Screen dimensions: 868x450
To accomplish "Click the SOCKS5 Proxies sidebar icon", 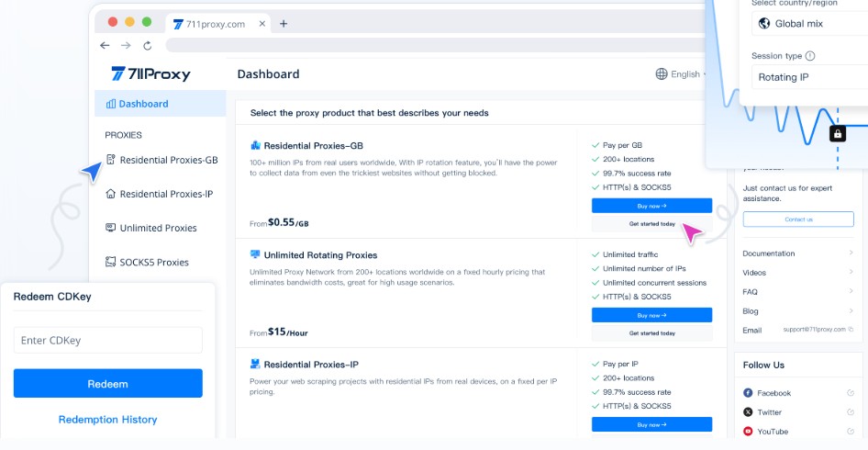I will [x=111, y=262].
